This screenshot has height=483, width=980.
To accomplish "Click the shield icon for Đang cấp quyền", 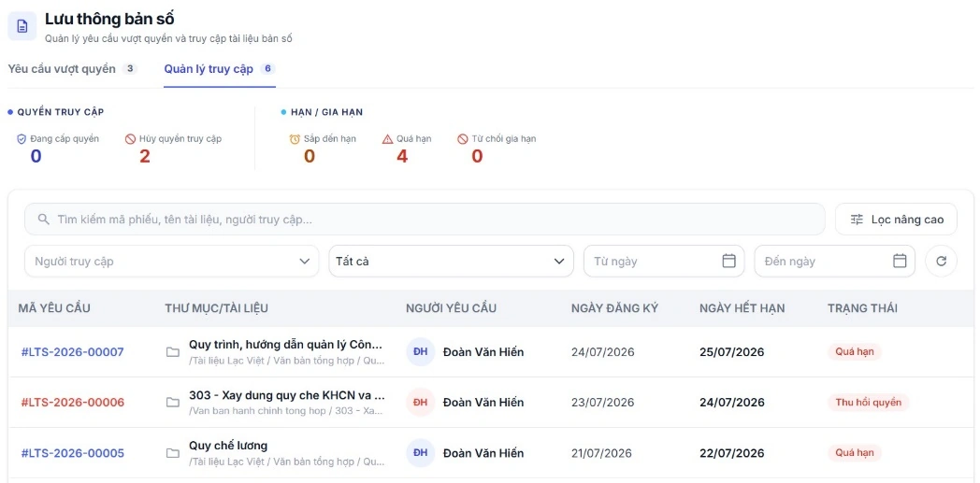I will [x=22, y=139].
